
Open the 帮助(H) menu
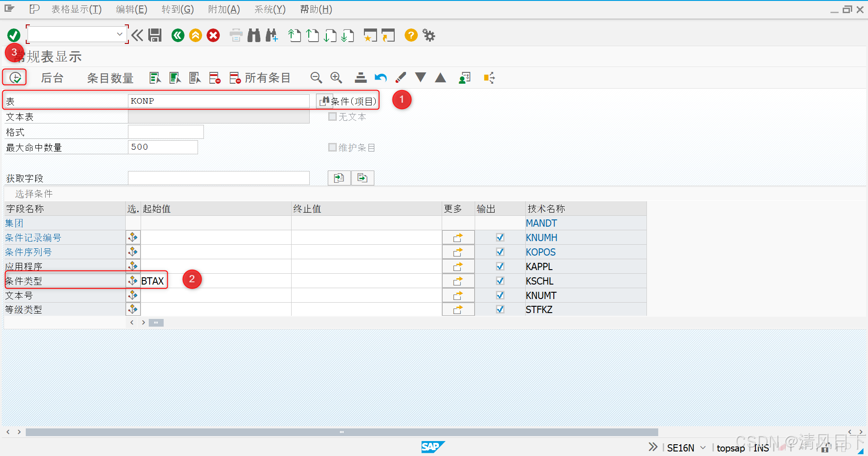[316, 9]
